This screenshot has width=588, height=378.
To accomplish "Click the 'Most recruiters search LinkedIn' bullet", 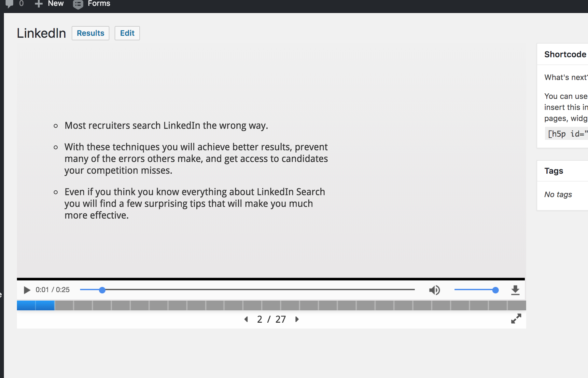I will point(166,126).
